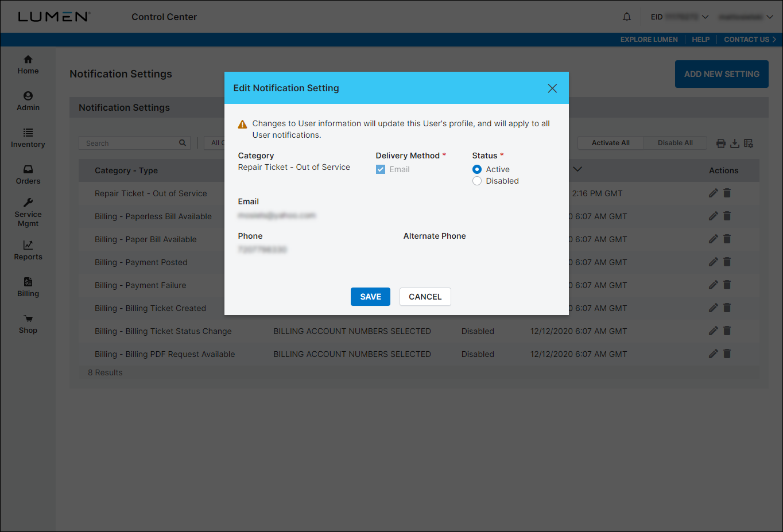Sort by the date column chevron
Viewport: 783px width, 532px height.
coord(577,169)
